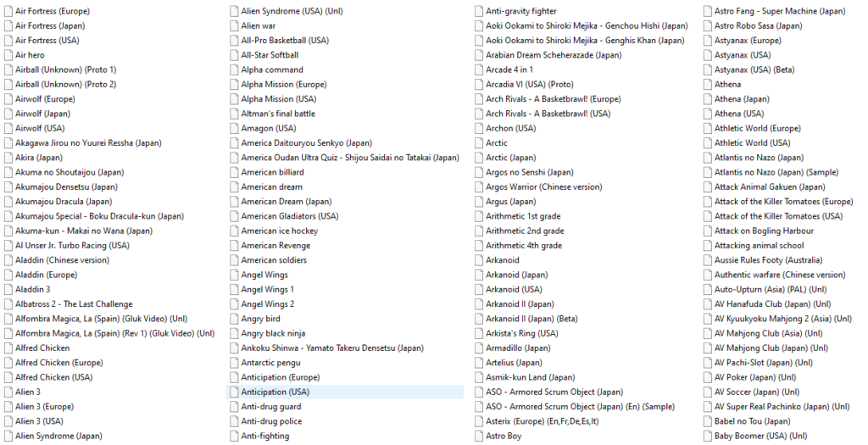This screenshot has width=868, height=445.
Task: Click the file icon beside Arcade 4 in 1
Action: (x=479, y=70)
